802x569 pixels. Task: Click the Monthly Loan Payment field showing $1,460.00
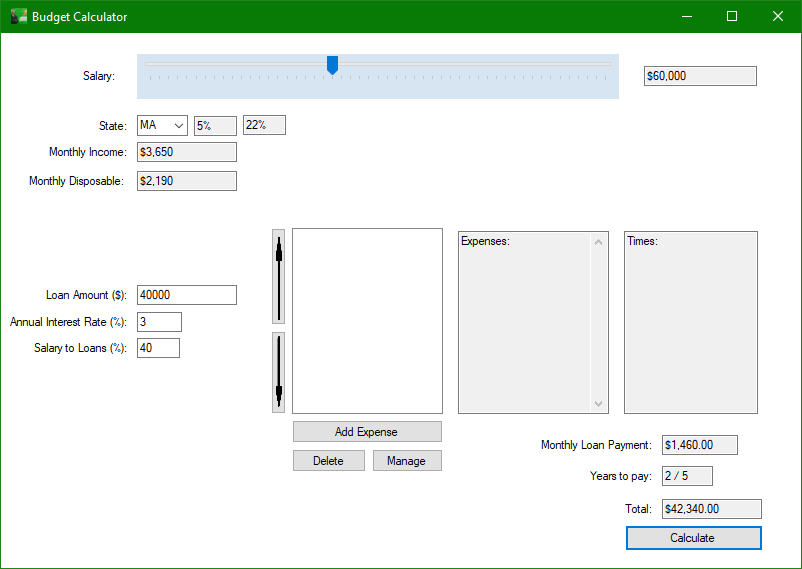coord(700,445)
